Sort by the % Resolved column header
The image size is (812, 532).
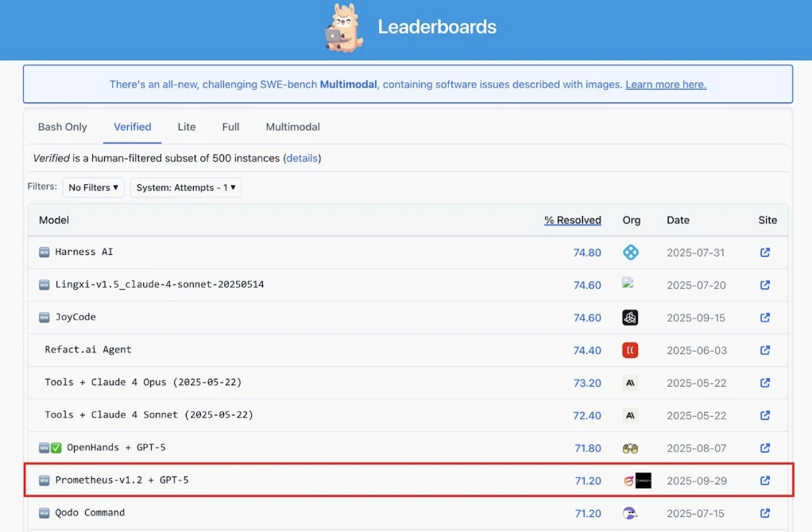coord(572,220)
